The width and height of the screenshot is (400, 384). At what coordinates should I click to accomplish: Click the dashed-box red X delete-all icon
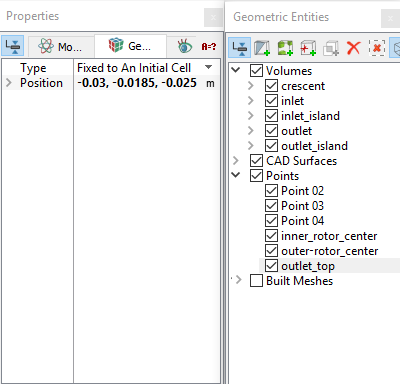tap(377, 48)
